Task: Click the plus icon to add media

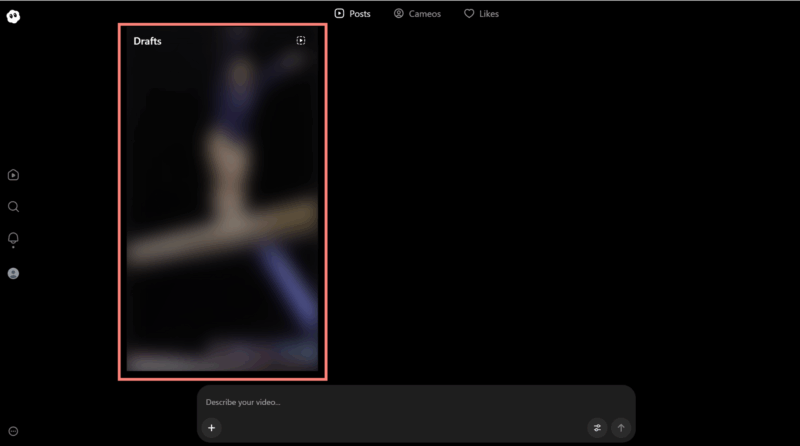Action: click(x=212, y=428)
